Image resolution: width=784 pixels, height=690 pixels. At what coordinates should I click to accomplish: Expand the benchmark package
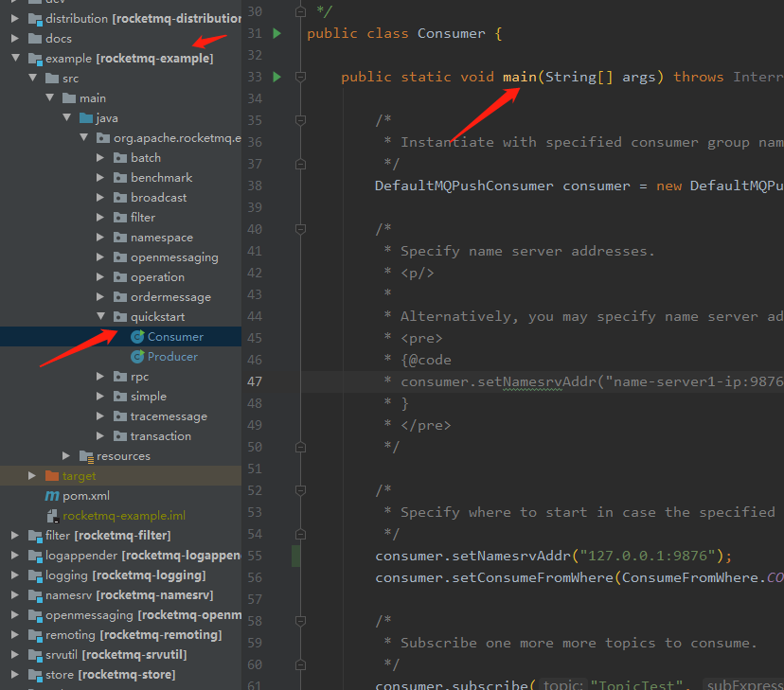pyautogui.click(x=100, y=177)
